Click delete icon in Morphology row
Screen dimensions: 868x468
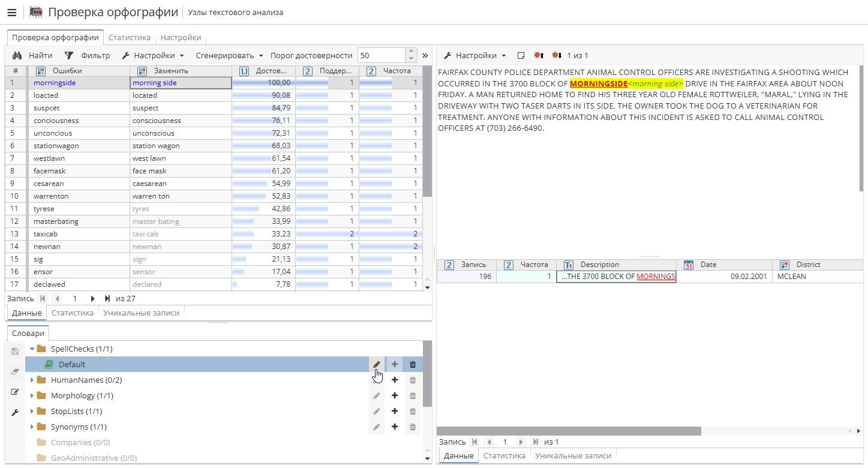pos(413,395)
